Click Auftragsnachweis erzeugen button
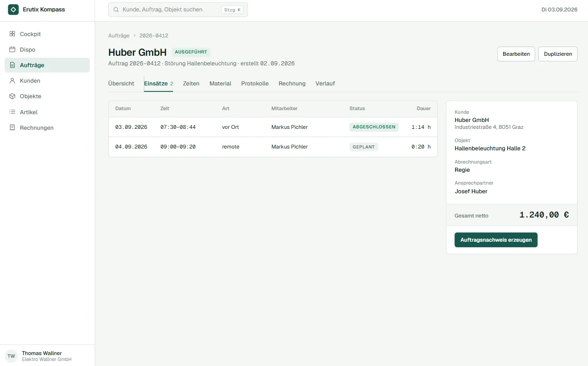 (496, 240)
